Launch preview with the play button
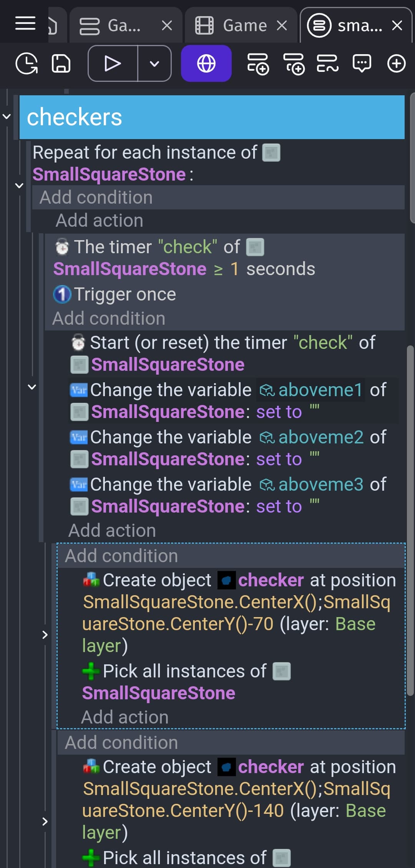The width and height of the screenshot is (415, 868). coord(113,63)
